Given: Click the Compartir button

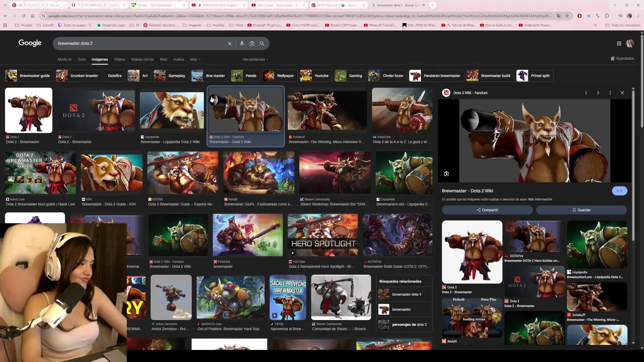Looking at the screenshot, I should click(487, 210).
